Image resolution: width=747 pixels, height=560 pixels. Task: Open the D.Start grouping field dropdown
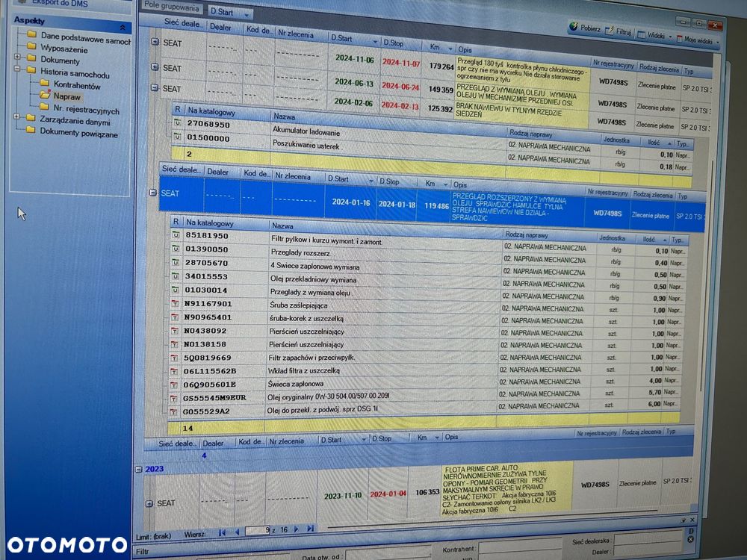(x=247, y=15)
